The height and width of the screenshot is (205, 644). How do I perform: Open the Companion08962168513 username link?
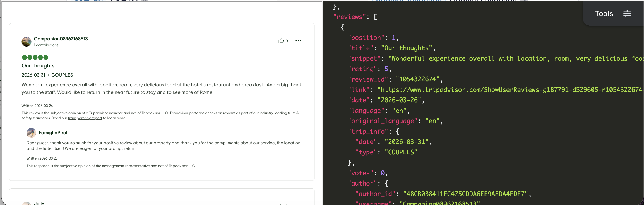[61, 39]
